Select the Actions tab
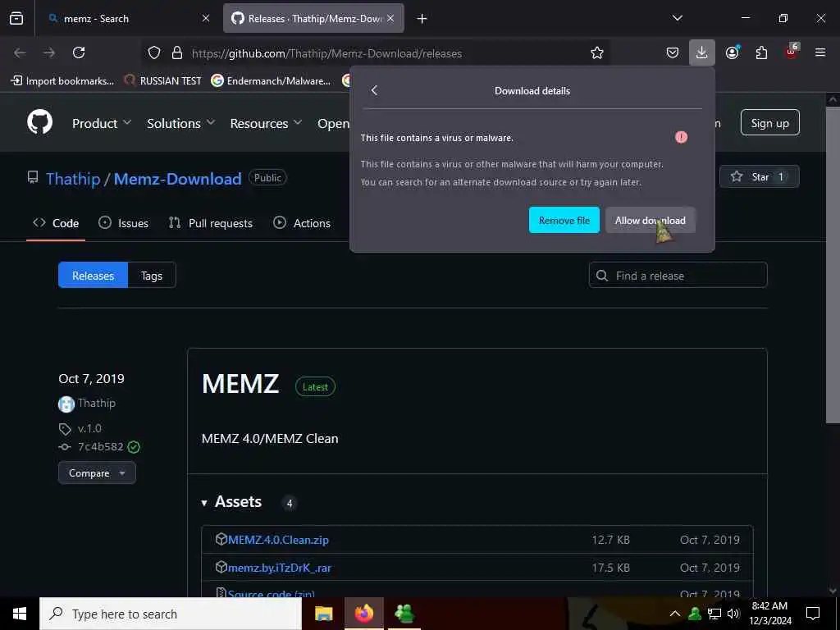Screen dimensions: 840x630 click(x=302, y=223)
